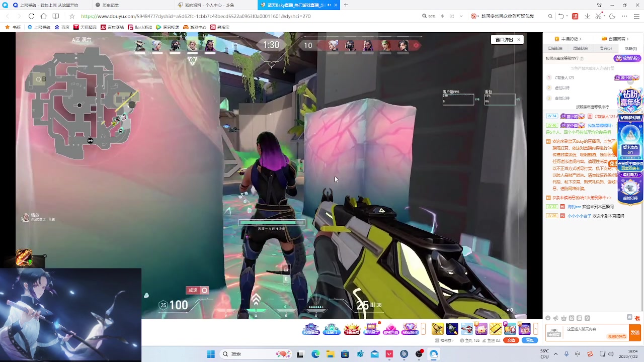This screenshot has height=362, width=644.
Task: Open a new browser tab with plus
Action: point(346,5)
